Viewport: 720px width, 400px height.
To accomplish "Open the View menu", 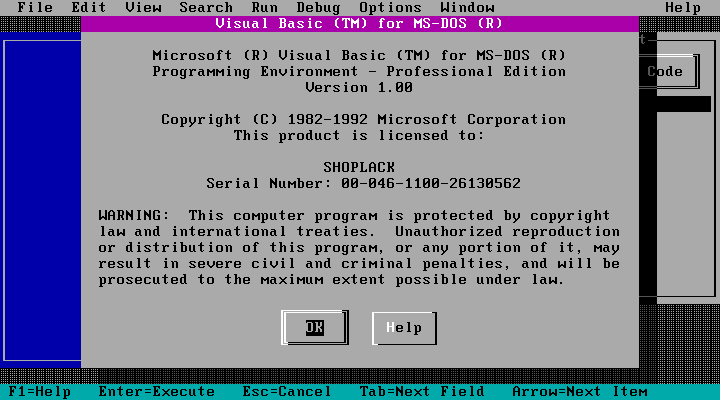I will 143,7.
